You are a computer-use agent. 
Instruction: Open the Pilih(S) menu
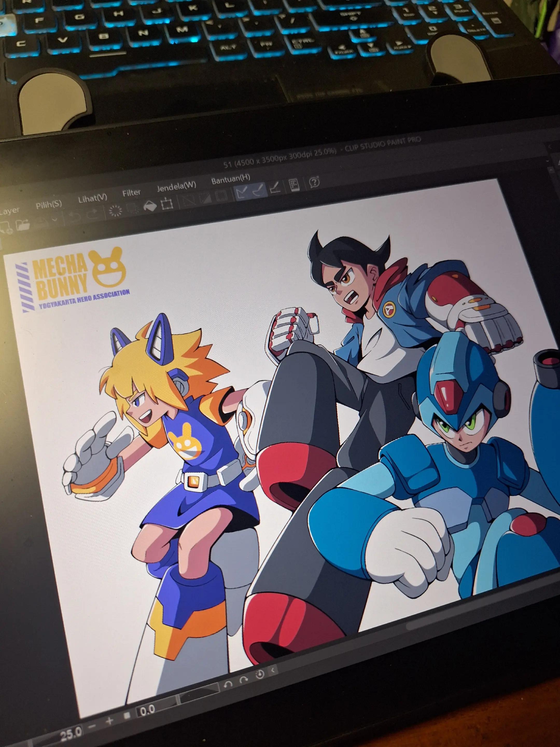click(x=49, y=204)
